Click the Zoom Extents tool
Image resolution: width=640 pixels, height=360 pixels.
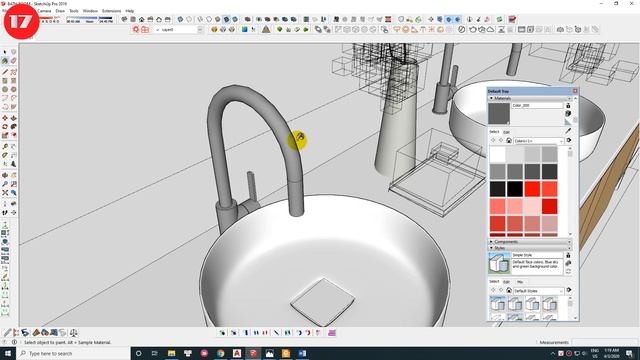coord(5,193)
